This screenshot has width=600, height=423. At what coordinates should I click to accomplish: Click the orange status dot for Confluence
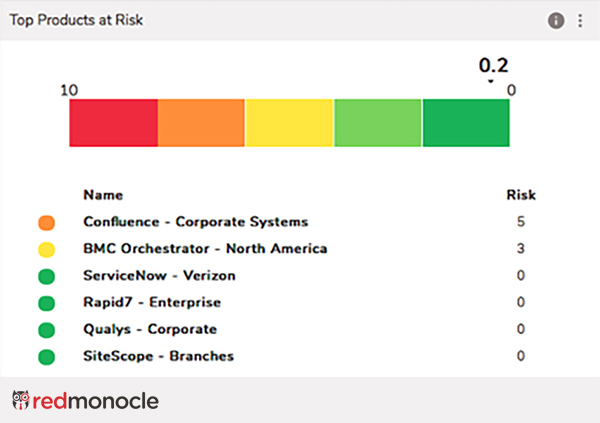46,222
